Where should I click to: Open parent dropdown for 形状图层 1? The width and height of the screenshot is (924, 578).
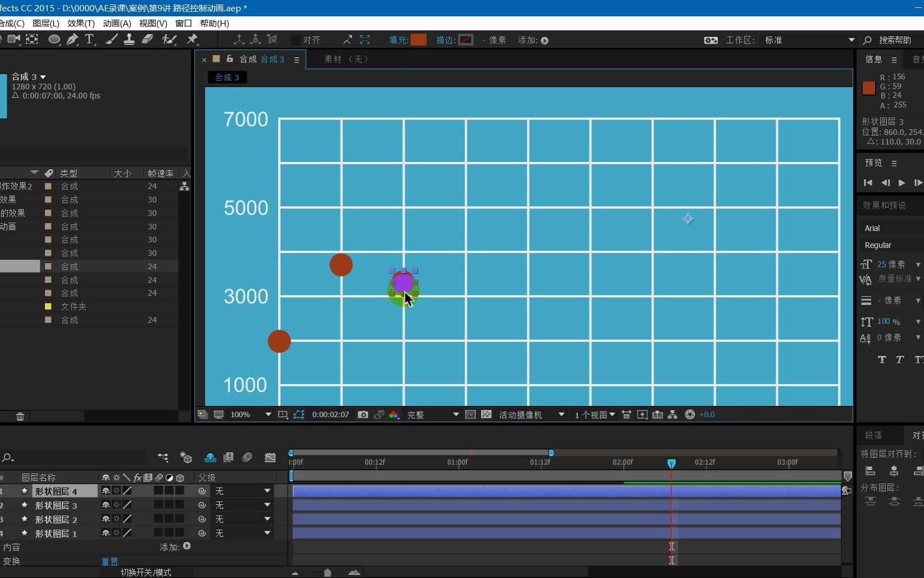pos(243,533)
